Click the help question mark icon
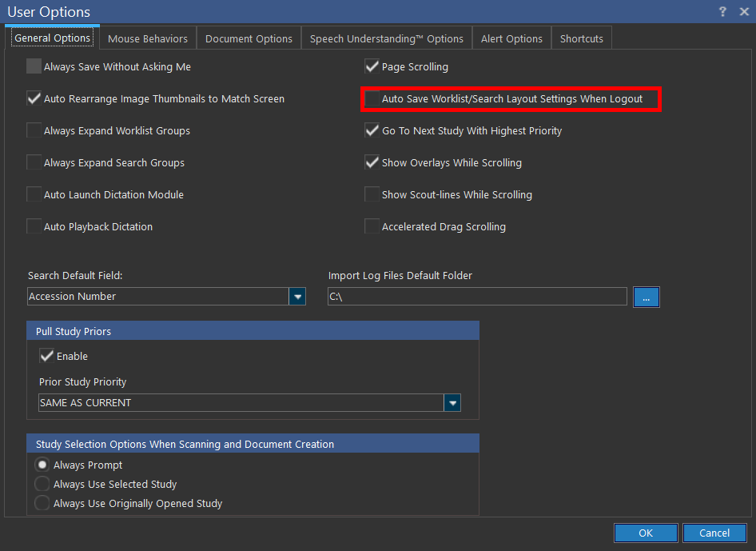Viewport: 756px width, 551px height. pyautogui.click(x=722, y=11)
